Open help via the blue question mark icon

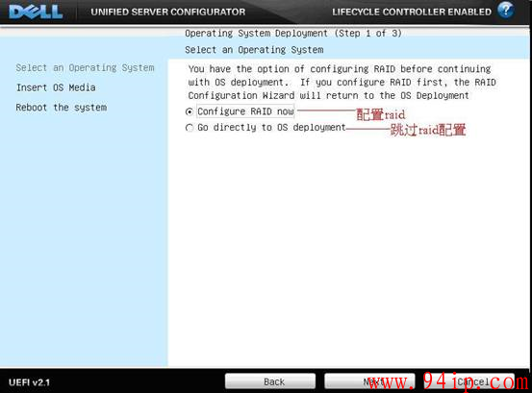coord(505,10)
